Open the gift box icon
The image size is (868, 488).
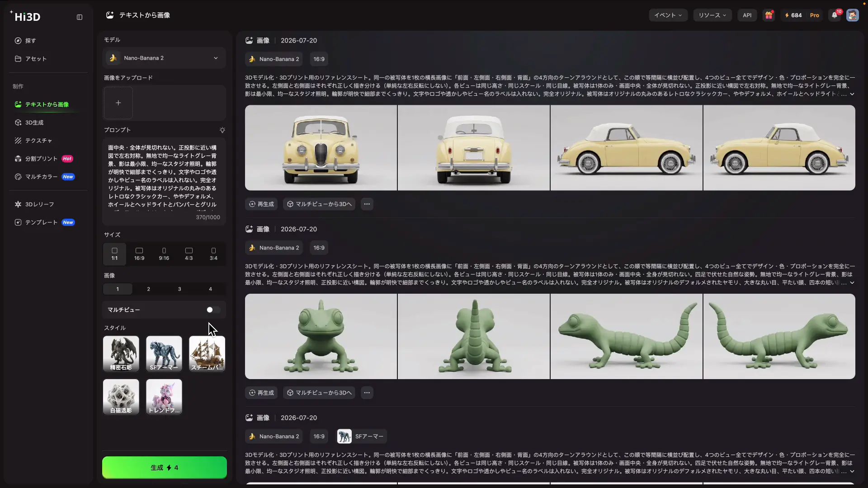769,15
